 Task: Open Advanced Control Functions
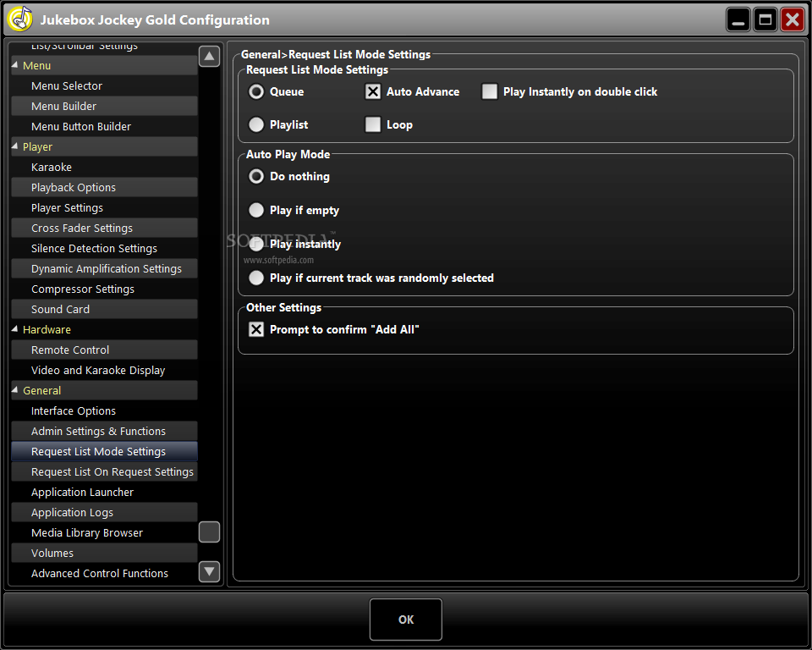104,573
